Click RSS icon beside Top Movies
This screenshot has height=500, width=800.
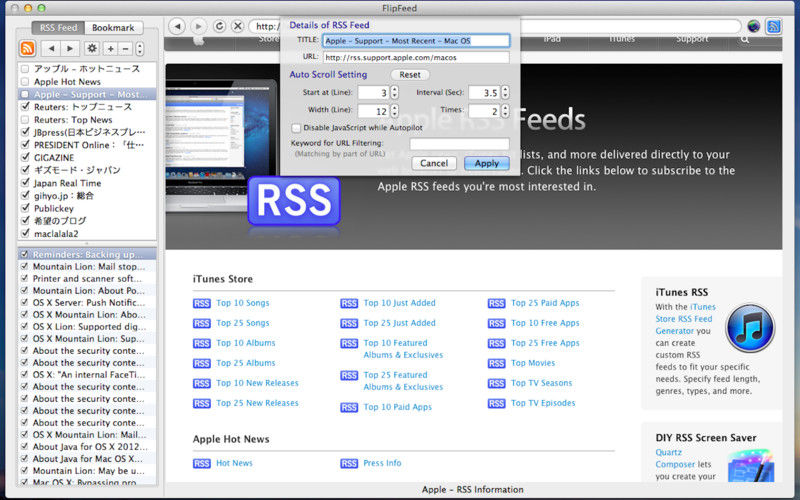496,363
